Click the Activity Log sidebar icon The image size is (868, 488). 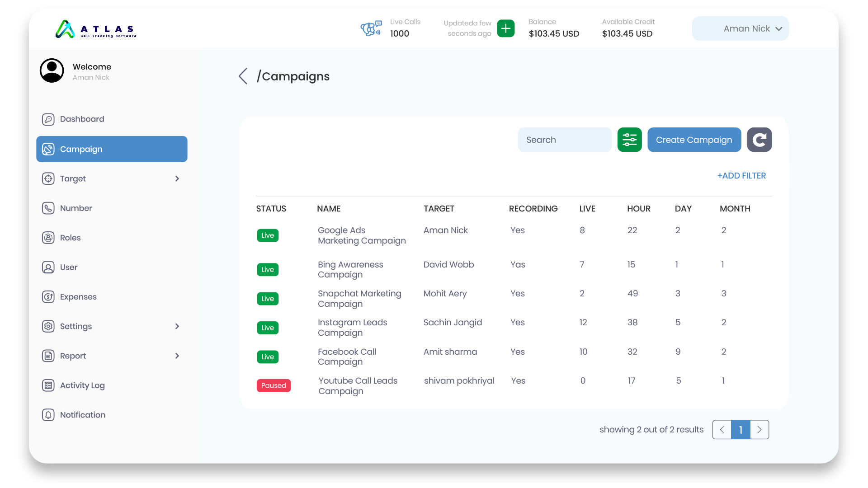(48, 385)
